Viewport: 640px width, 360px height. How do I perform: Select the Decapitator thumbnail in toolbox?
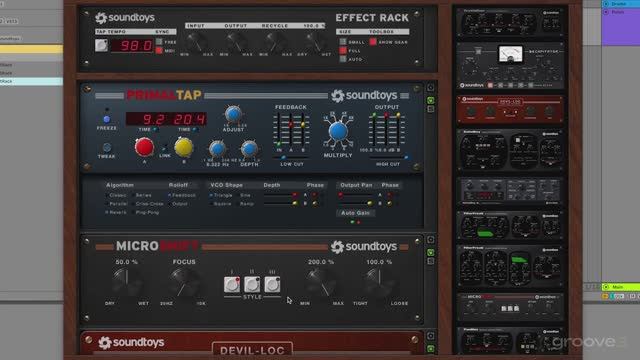[510, 66]
